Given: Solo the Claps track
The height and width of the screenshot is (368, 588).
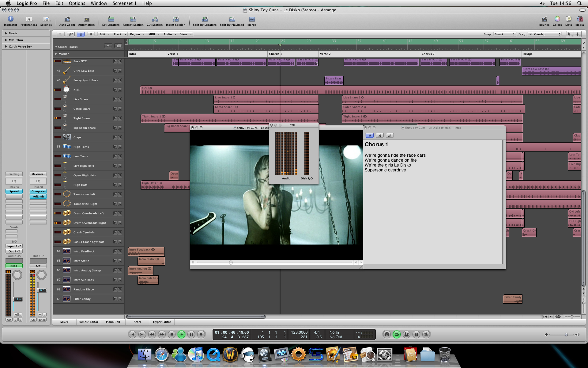Looking at the screenshot, I should tap(120, 137).
